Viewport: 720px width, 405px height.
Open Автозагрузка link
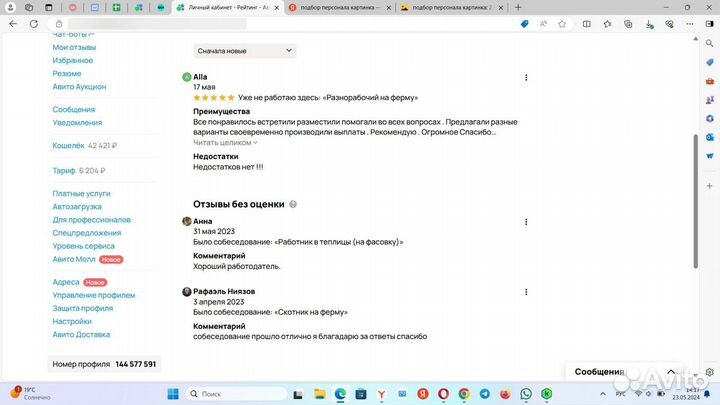coord(77,207)
